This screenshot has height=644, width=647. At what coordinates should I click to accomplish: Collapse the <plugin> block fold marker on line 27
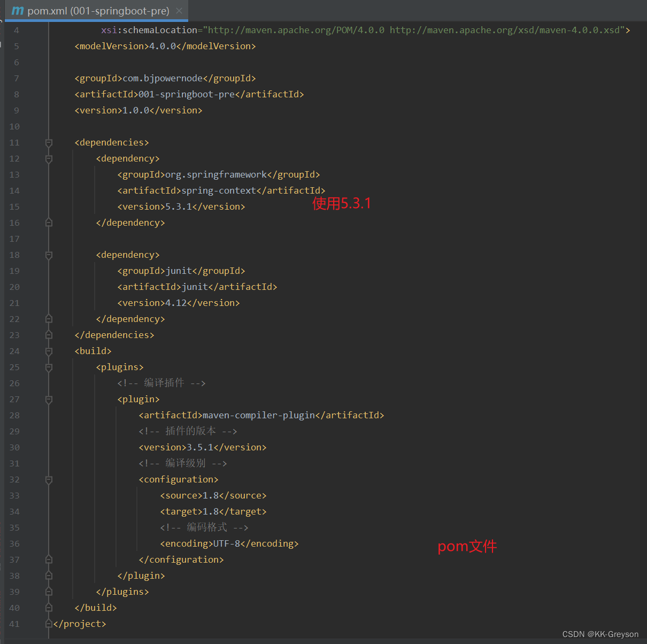[x=49, y=400]
